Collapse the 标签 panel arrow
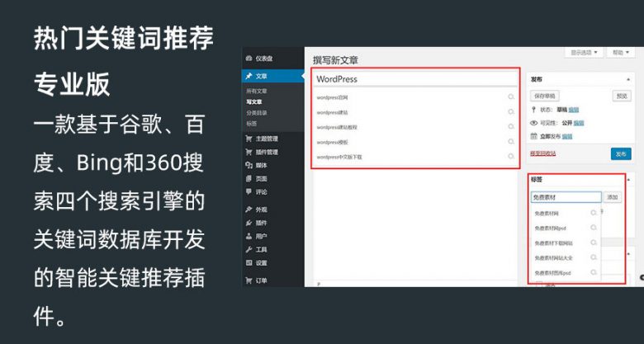This screenshot has width=644, height=344. [628, 180]
